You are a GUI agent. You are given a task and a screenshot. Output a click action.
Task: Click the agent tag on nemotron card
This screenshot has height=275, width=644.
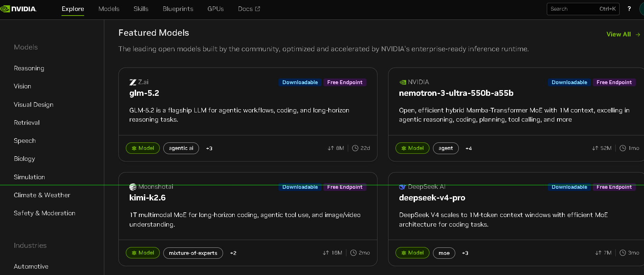coord(446,148)
